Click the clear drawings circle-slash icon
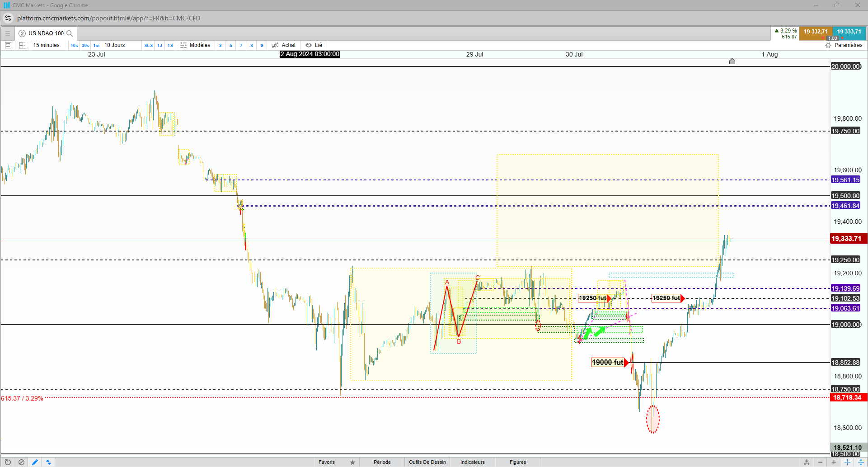 (x=21, y=462)
